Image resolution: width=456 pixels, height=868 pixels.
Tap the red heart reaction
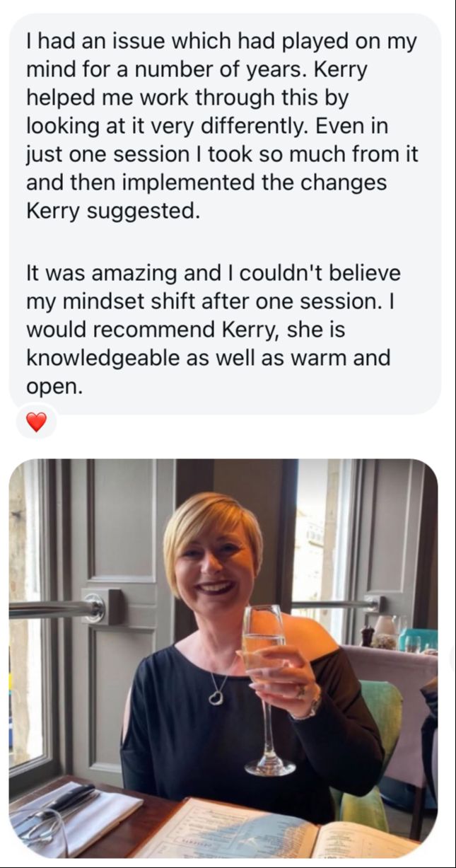click(x=36, y=422)
